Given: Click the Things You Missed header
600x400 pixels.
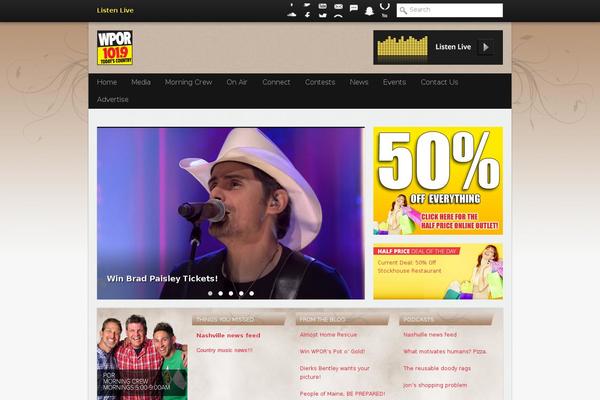Looking at the screenshot, I should pos(239,319).
